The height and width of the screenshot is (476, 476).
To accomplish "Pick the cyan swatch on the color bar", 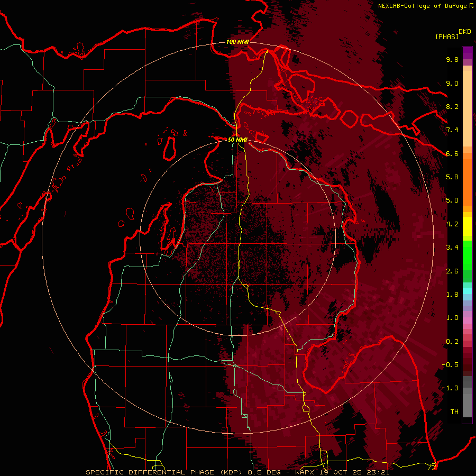I will point(467,290).
